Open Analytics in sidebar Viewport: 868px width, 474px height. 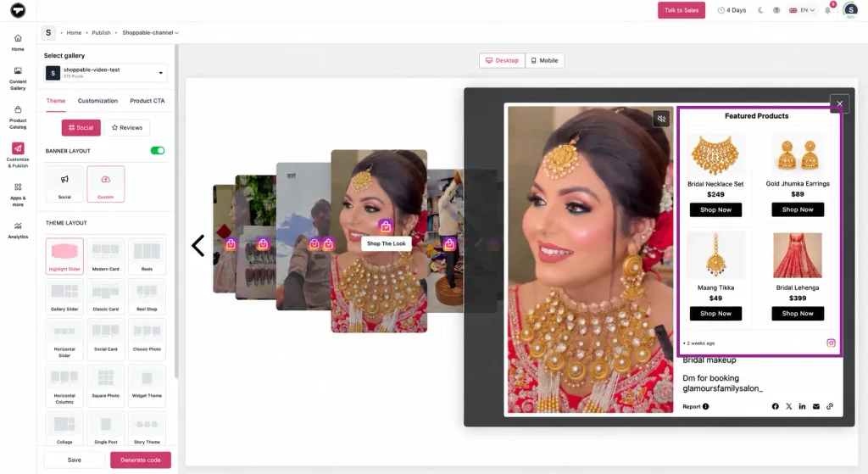18,231
